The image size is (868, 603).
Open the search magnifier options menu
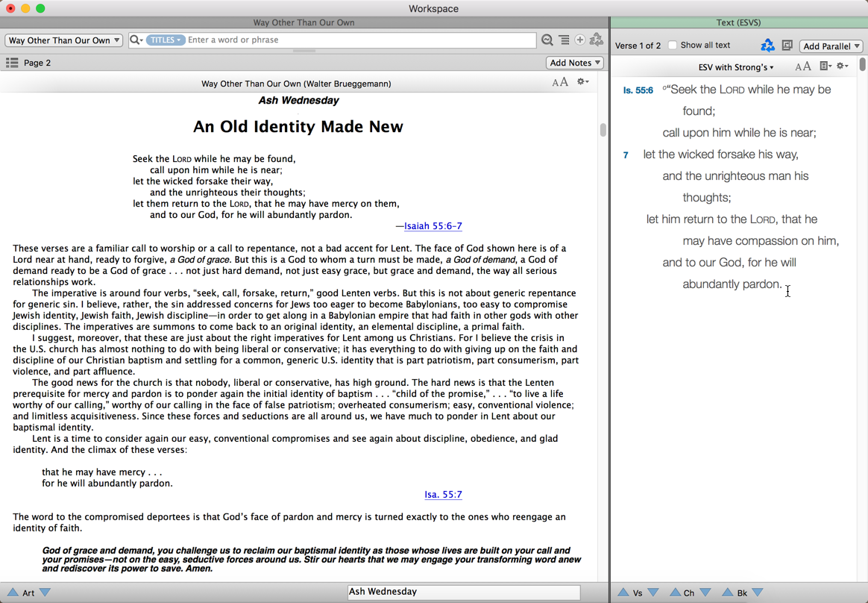click(x=136, y=40)
